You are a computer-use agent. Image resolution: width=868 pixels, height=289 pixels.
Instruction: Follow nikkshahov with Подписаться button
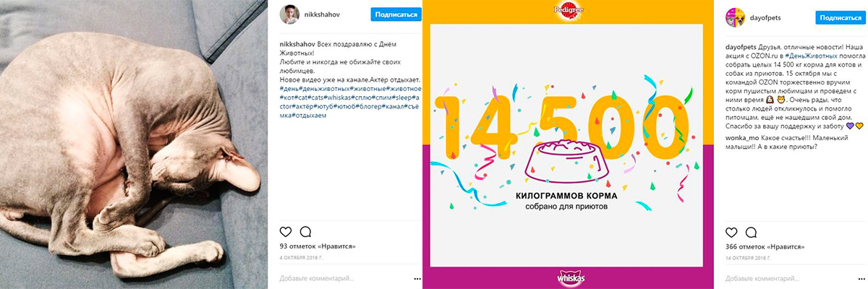pos(396,14)
